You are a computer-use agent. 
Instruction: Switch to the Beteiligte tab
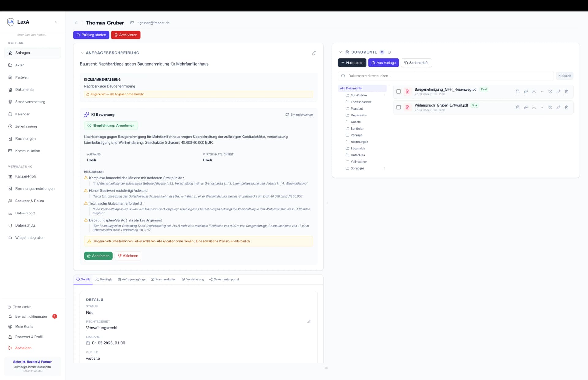[x=104, y=280]
